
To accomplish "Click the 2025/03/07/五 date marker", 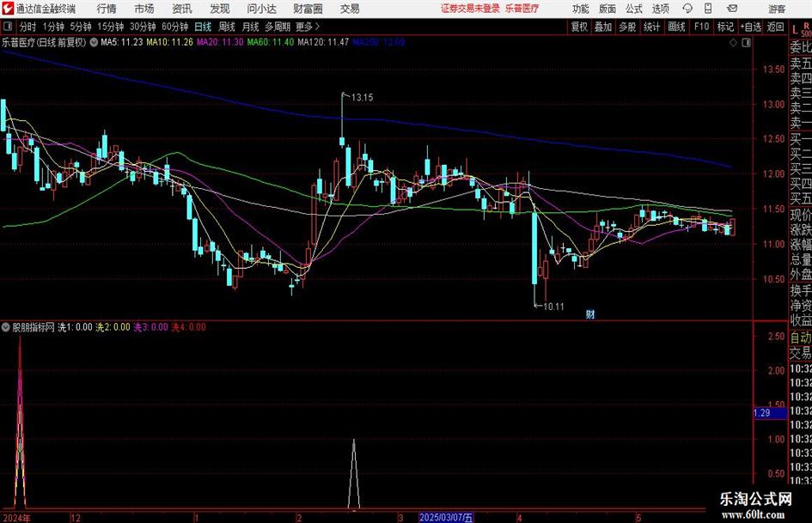I will [x=447, y=517].
